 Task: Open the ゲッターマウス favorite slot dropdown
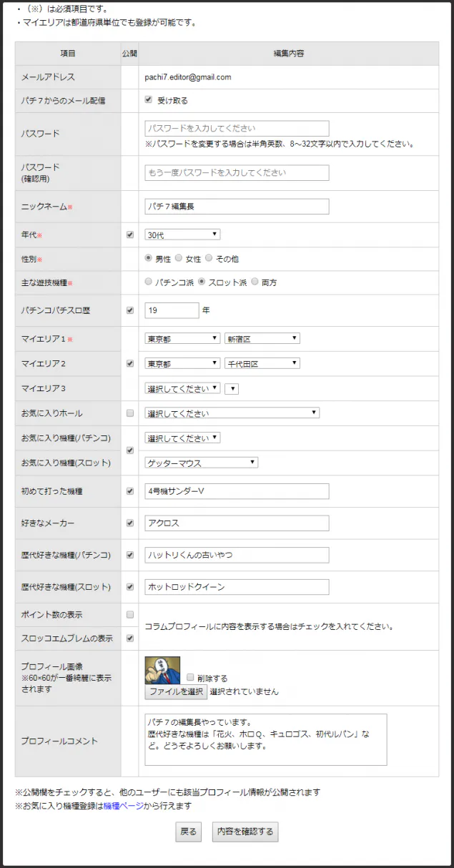(201, 463)
